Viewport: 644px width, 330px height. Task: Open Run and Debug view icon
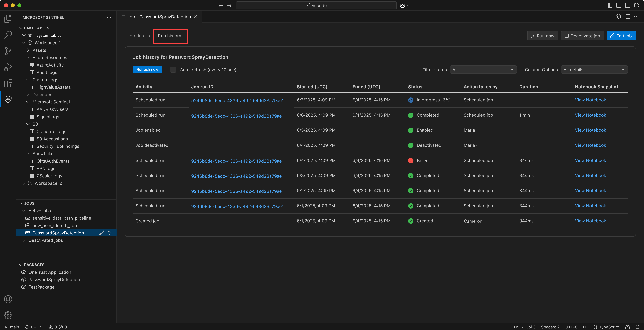[8, 67]
